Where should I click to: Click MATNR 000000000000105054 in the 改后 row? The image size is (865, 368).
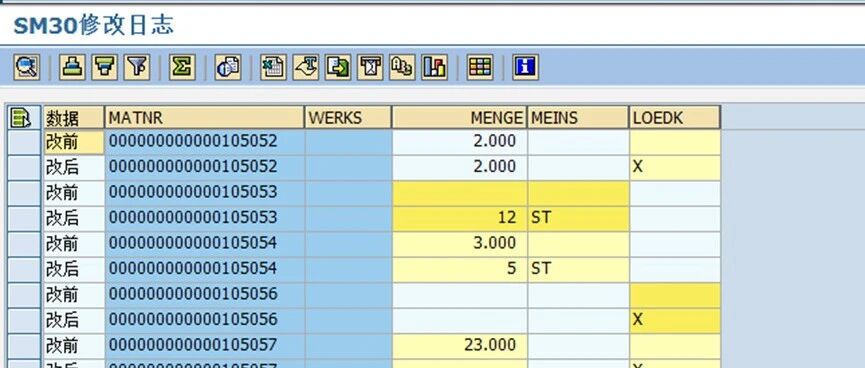point(204,269)
